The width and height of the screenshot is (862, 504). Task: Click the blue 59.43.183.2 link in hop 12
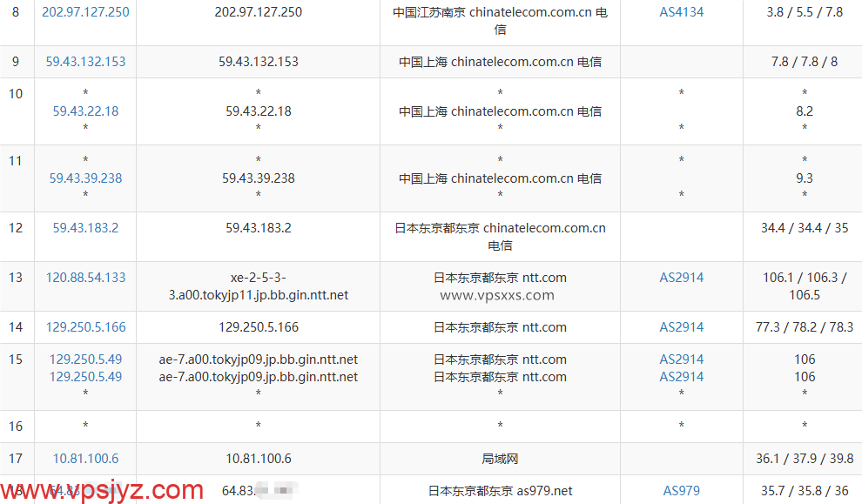pyautogui.click(x=85, y=227)
